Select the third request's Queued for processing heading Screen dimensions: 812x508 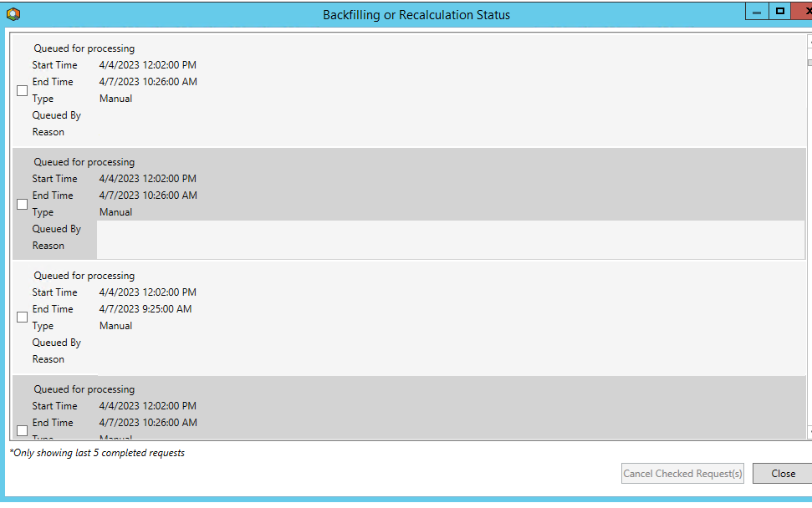(84, 276)
